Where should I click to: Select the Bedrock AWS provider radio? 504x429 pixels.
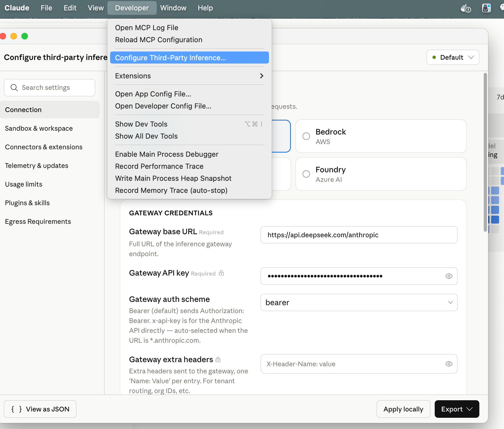tap(306, 136)
